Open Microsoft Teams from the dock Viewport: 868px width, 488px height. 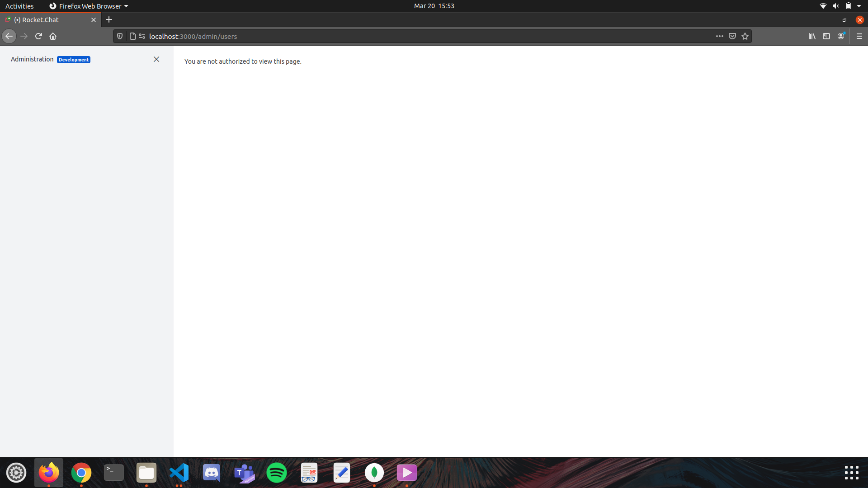[x=244, y=473]
